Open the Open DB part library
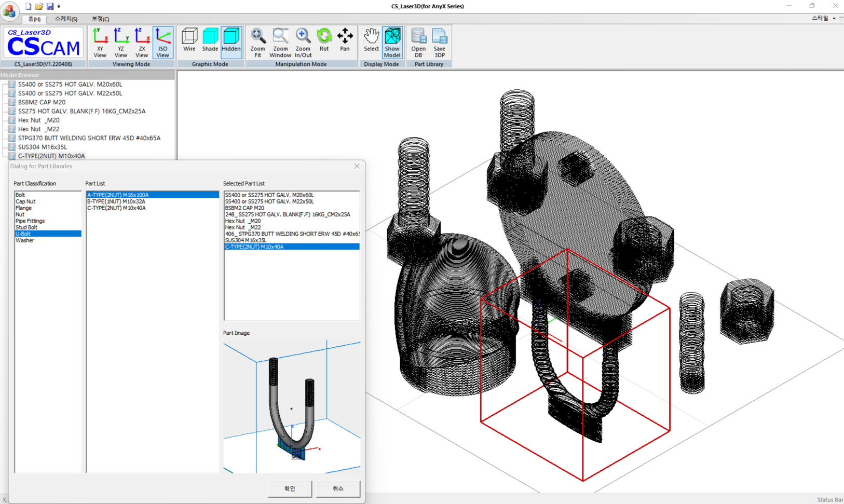 coord(418,43)
